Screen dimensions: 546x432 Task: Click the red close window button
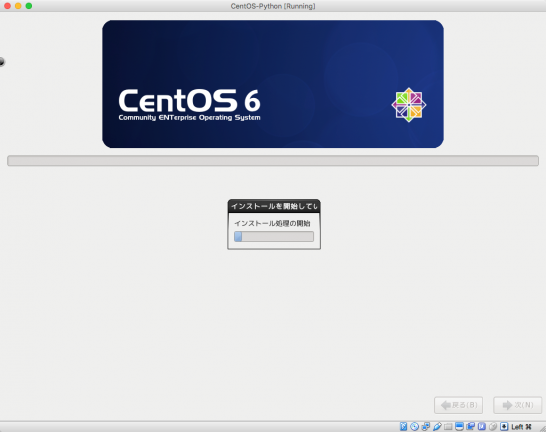pyautogui.click(x=7, y=6)
